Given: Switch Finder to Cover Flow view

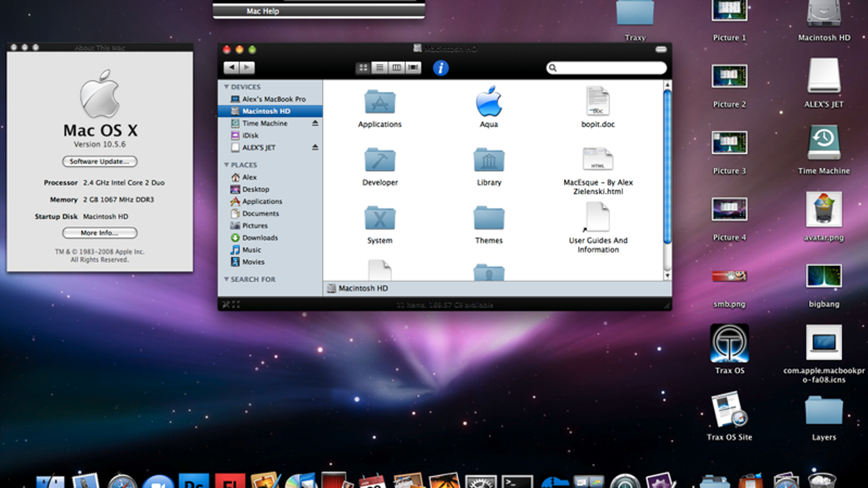Looking at the screenshot, I should (413, 67).
